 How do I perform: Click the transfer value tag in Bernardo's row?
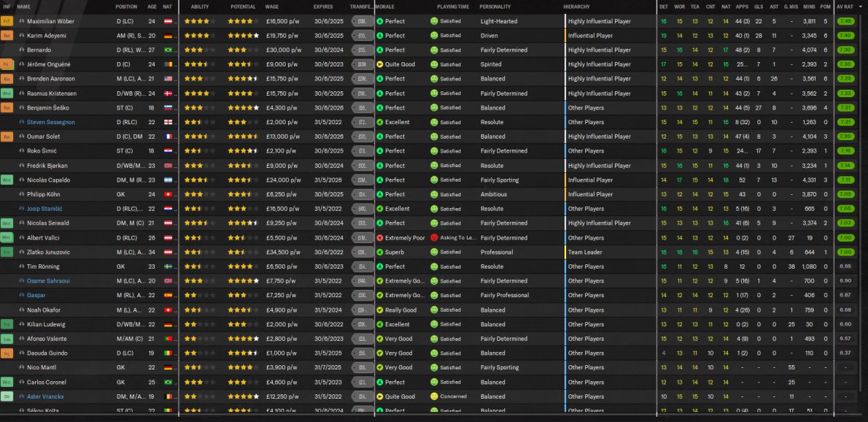[x=363, y=50]
